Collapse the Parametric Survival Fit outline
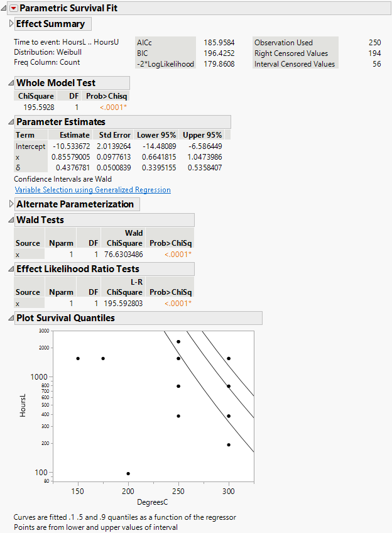The height and width of the screenshot is (533, 392). pos(4,8)
